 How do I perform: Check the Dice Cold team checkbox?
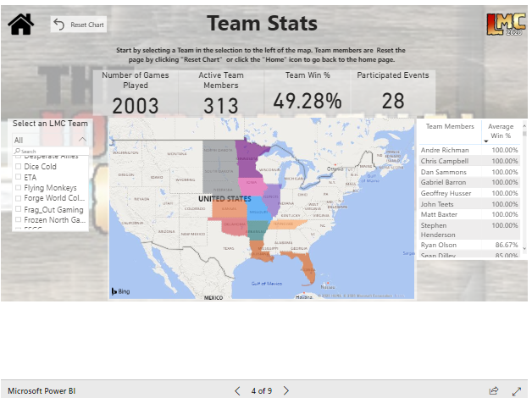tap(18, 167)
